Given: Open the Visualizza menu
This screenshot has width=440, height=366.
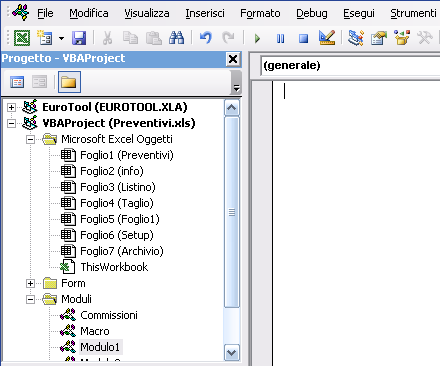Looking at the screenshot, I should 147,13.
